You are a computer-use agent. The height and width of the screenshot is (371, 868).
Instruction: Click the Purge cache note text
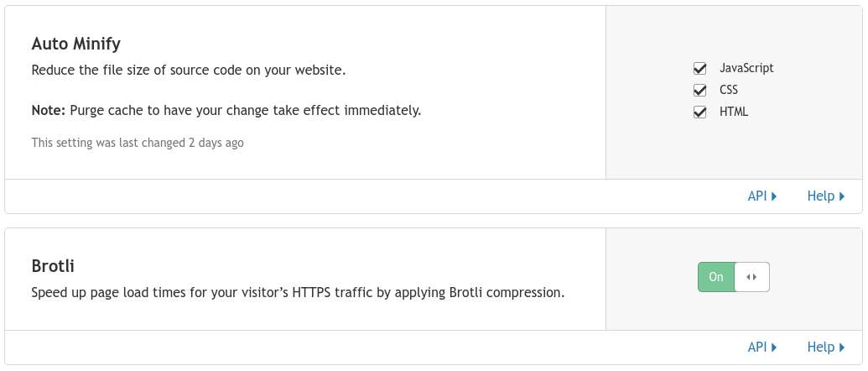coord(226,111)
